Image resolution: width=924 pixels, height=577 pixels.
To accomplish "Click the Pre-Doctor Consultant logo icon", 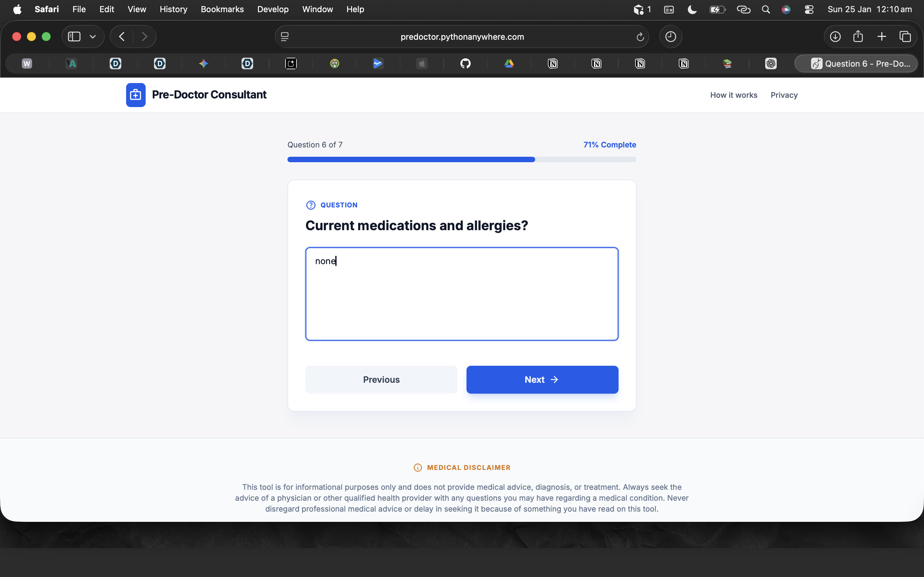I will tap(135, 95).
